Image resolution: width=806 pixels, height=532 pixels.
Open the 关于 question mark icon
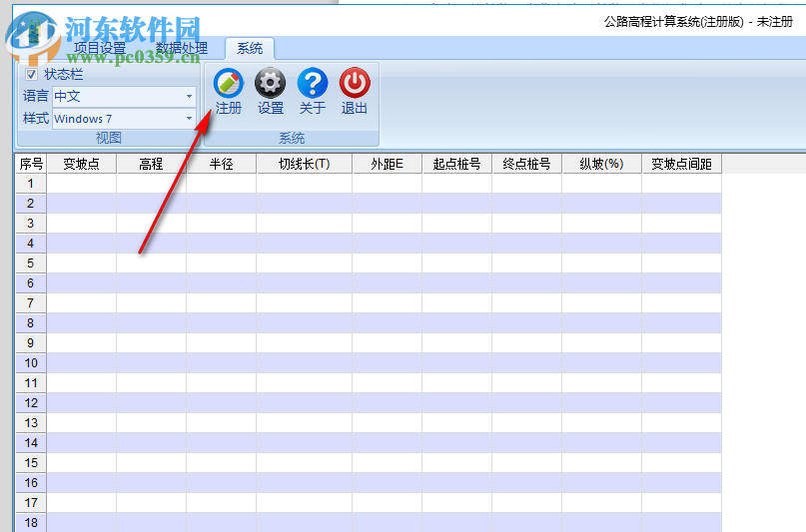312,91
